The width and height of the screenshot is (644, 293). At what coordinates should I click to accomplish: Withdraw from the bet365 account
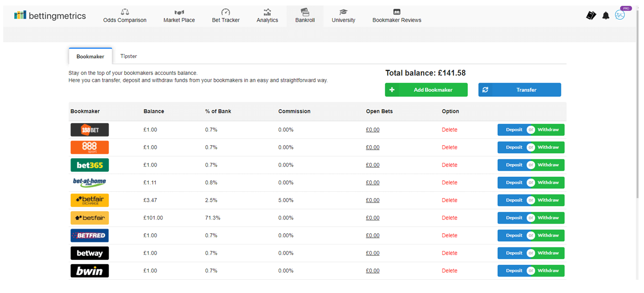pyautogui.click(x=549, y=165)
